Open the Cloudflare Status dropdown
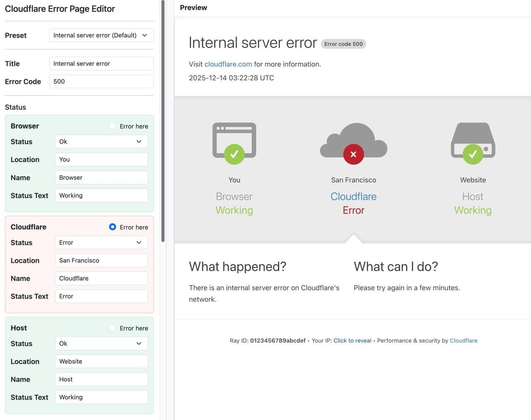 [101, 242]
